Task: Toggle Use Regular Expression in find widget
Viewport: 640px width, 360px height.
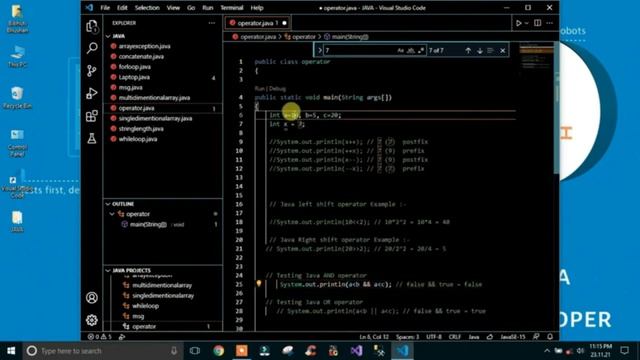Action: tap(421, 51)
